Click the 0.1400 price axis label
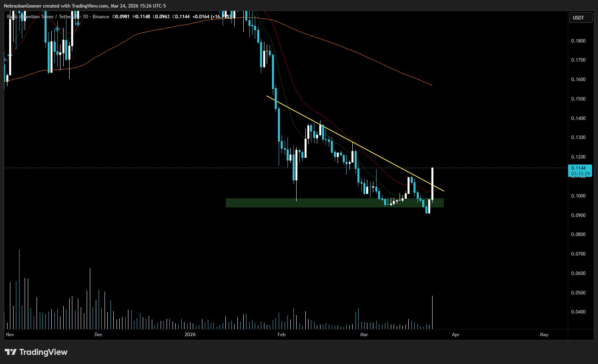This screenshot has height=364, width=598. coord(578,118)
